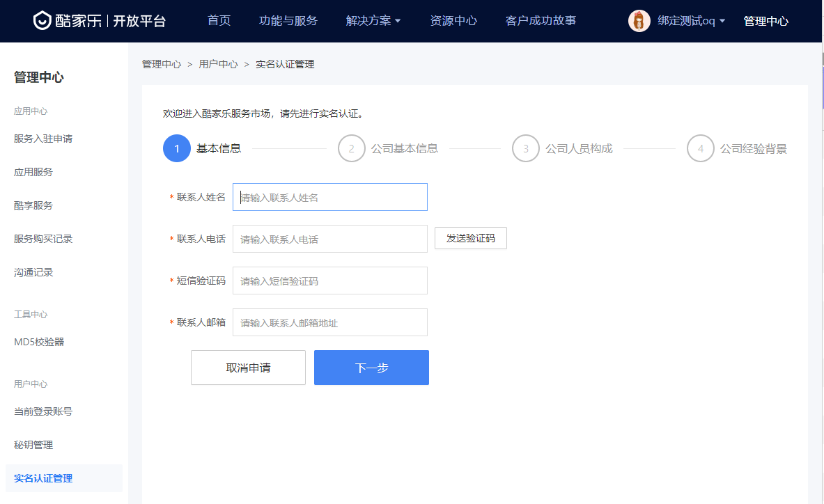Click the step 1 基本信息 circle
Screen dimensions: 824x504
pyautogui.click(x=177, y=148)
